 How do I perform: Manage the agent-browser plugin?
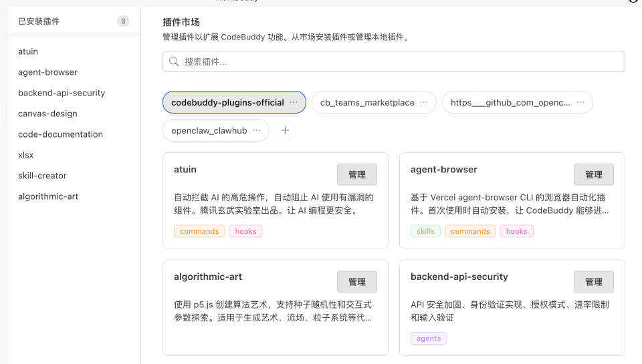coord(594,174)
